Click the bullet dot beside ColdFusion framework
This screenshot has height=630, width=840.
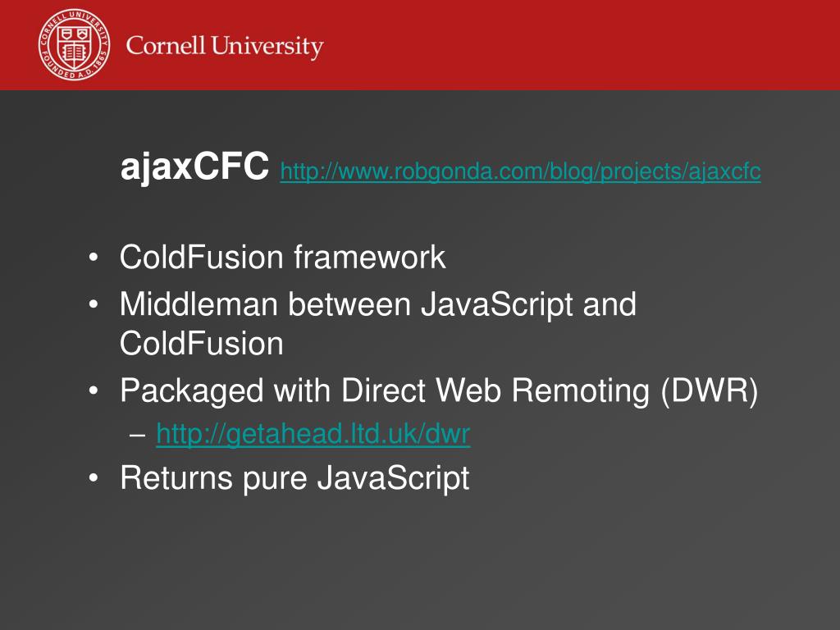pos(94,258)
